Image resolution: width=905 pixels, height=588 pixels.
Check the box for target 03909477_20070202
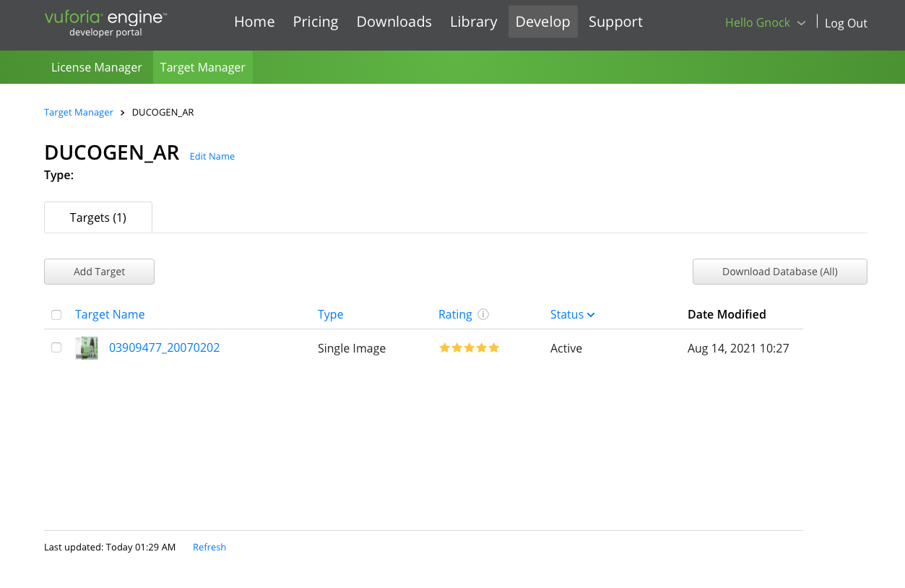(x=56, y=347)
